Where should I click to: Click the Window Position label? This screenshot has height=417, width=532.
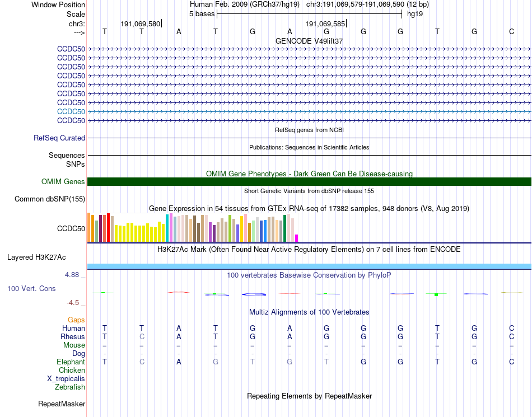tap(58, 4)
